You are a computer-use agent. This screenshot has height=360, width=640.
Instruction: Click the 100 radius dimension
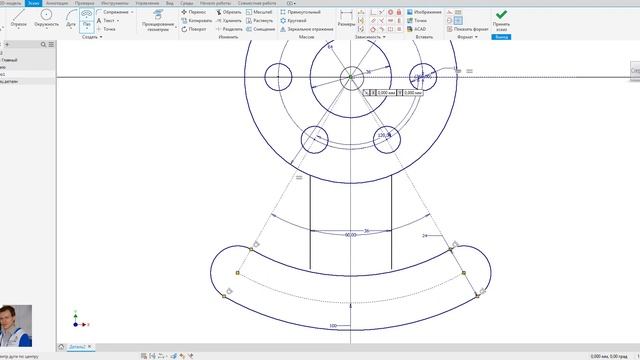tap(333, 326)
